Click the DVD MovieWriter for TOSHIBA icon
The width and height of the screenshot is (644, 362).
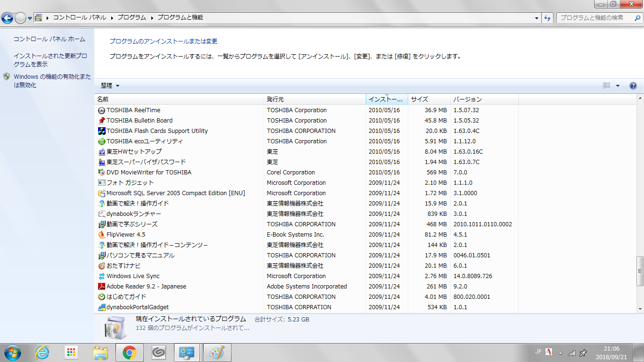(x=102, y=173)
